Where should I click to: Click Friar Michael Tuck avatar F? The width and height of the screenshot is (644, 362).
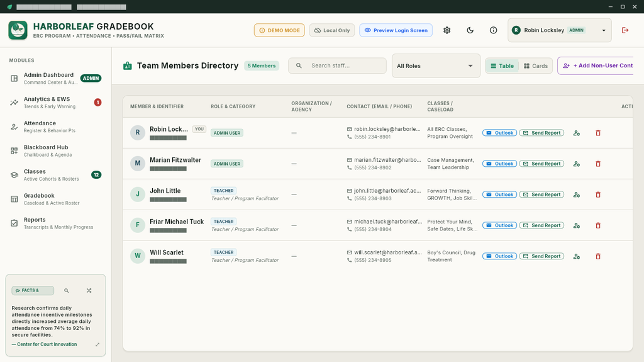(x=138, y=225)
